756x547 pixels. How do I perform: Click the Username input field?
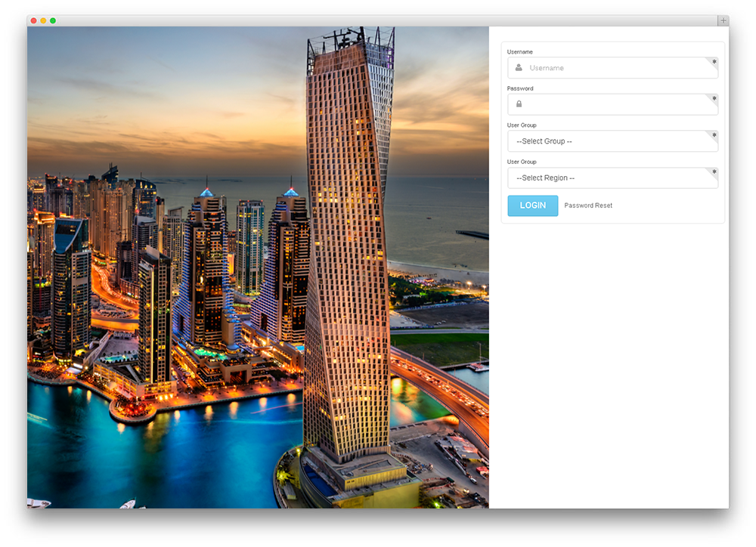613,68
